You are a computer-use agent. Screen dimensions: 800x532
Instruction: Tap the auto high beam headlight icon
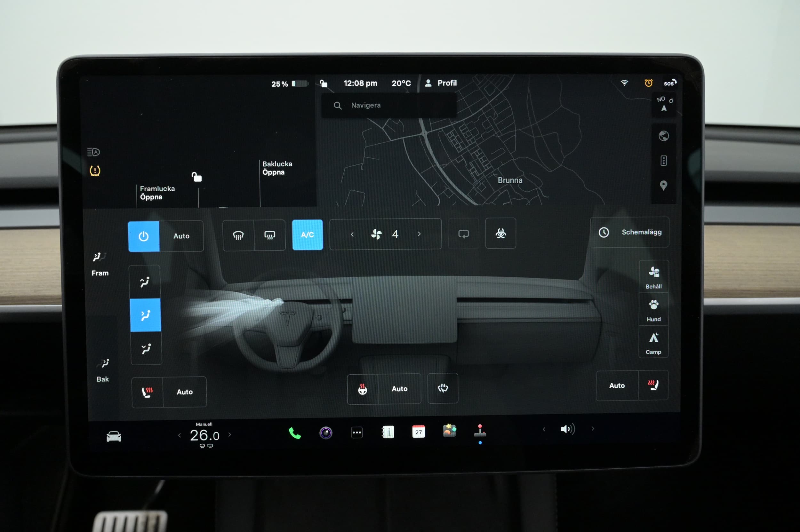93,152
